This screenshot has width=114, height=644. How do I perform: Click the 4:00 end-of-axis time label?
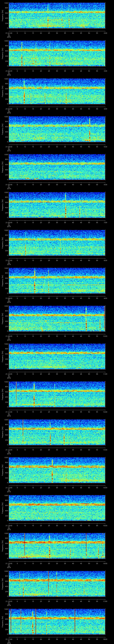(x=105, y=109)
